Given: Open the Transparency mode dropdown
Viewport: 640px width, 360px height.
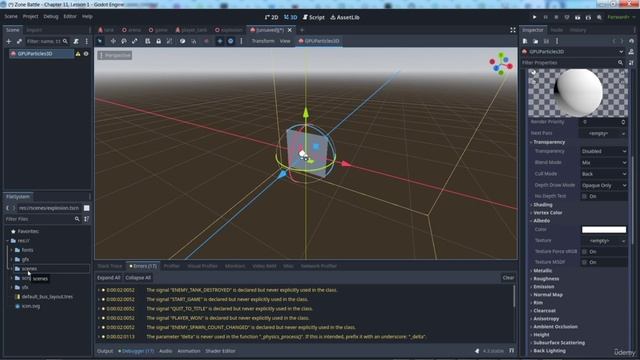Looking at the screenshot, I should (x=604, y=151).
